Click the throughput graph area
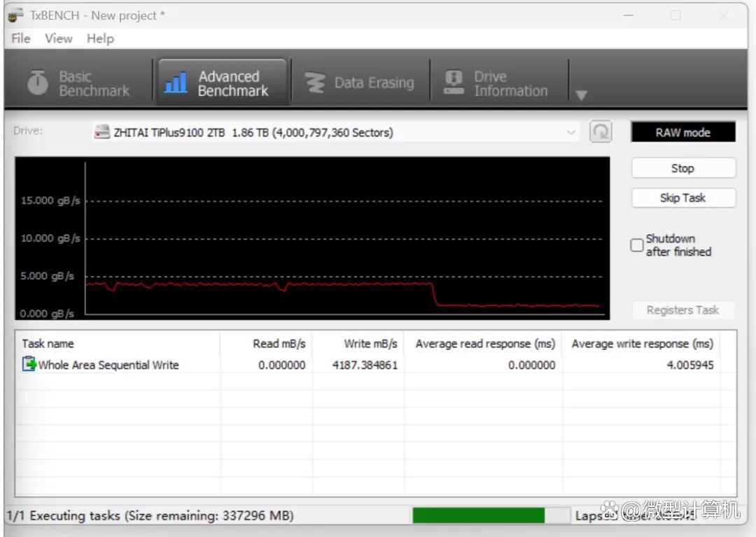Viewport: 756px width, 537px height. (312, 238)
